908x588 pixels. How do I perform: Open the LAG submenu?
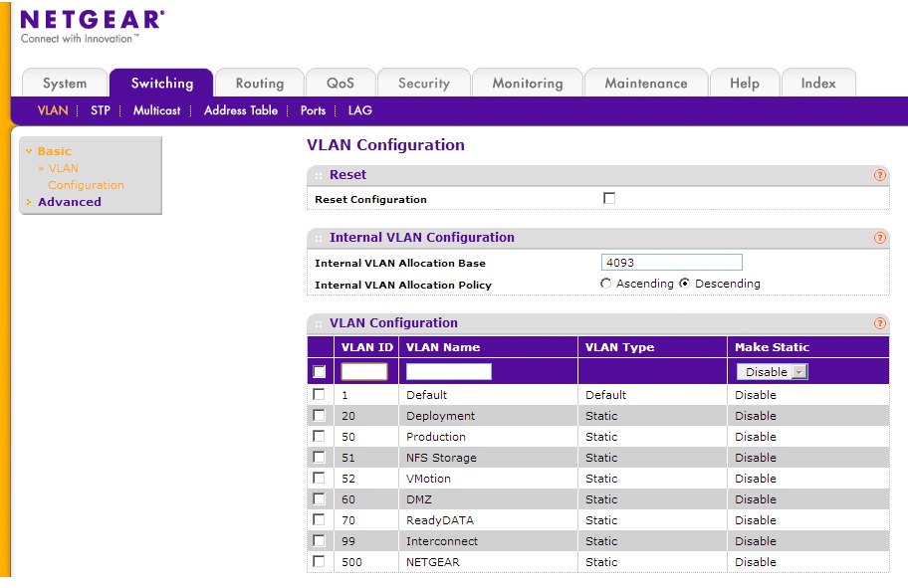pos(358,110)
